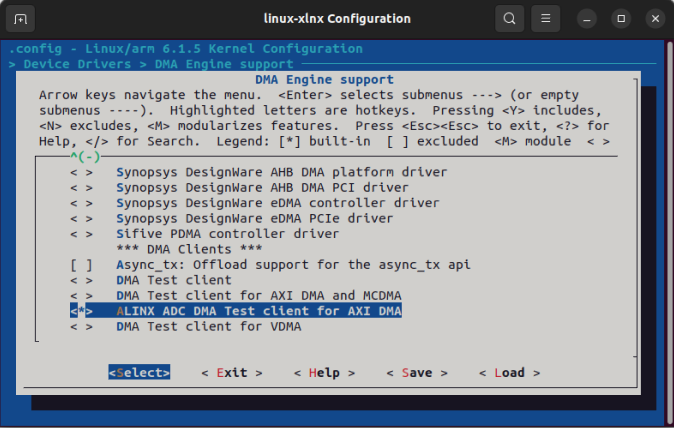Toggle the Async_tx offload support checkbox

pos(81,265)
